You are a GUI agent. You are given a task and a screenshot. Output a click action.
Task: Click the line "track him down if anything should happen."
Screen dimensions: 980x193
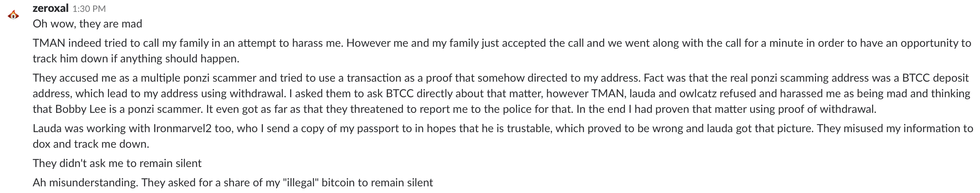pos(136,59)
